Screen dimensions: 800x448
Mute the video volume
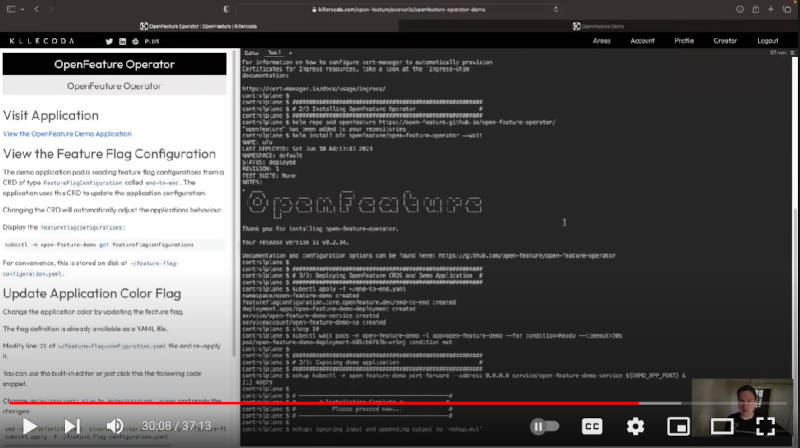114,426
